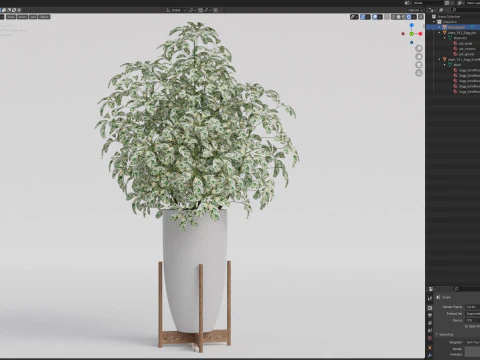This screenshot has height=360, width=480.
Task: Switch to rendered viewport shading
Action: point(409,17)
